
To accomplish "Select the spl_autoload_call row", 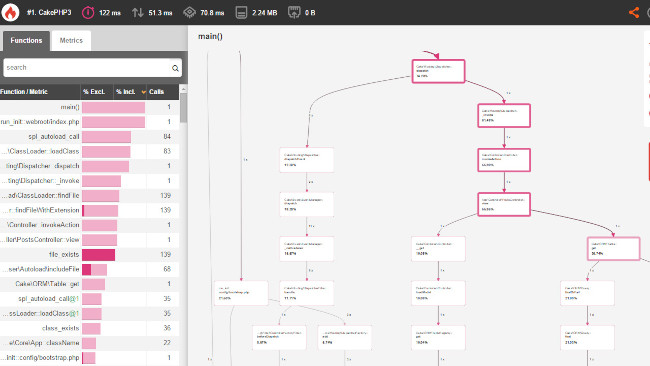I will pyautogui.click(x=90, y=137).
